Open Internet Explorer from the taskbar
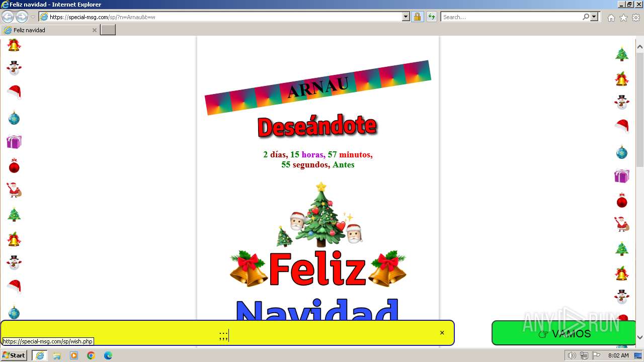644x362 pixels. click(x=40, y=355)
